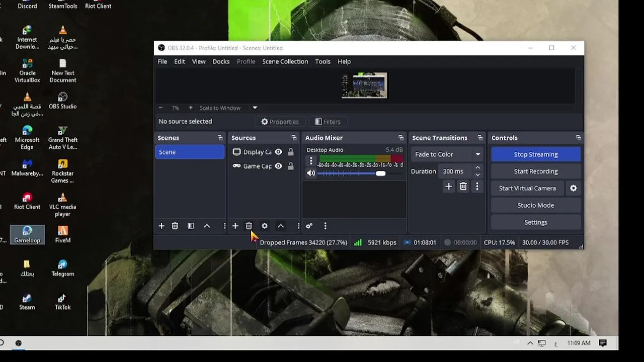Open the Scene Transitions three-dot properties menu
Image resolution: width=644 pixels, height=362 pixels.
point(477,187)
